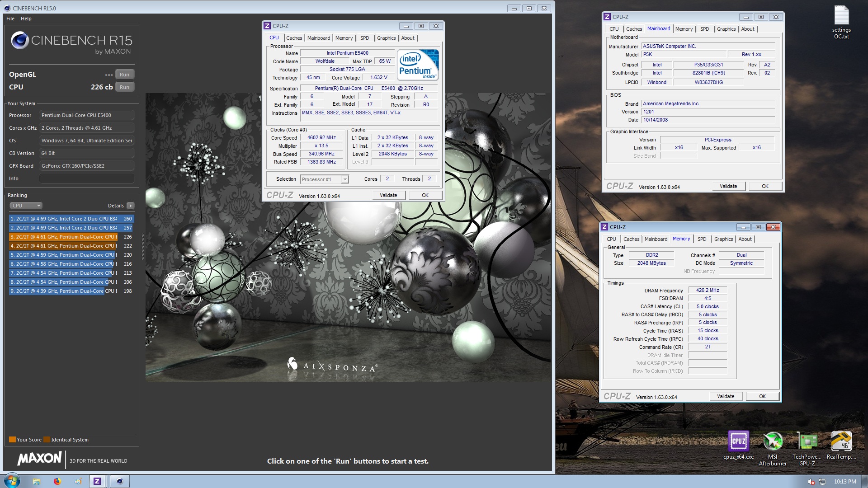
Task: Switch to Caches tab in CPU window
Action: [x=294, y=38]
